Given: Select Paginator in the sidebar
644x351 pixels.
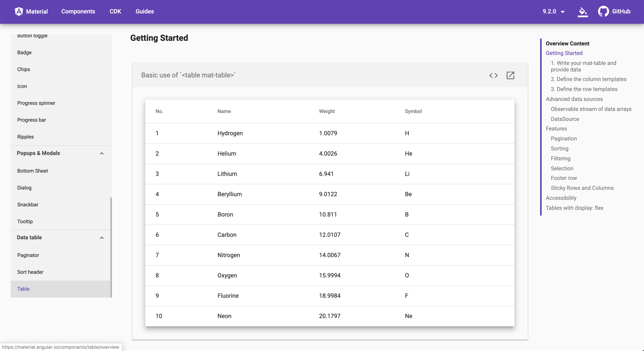Looking at the screenshot, I should click(x=28, y=255).
